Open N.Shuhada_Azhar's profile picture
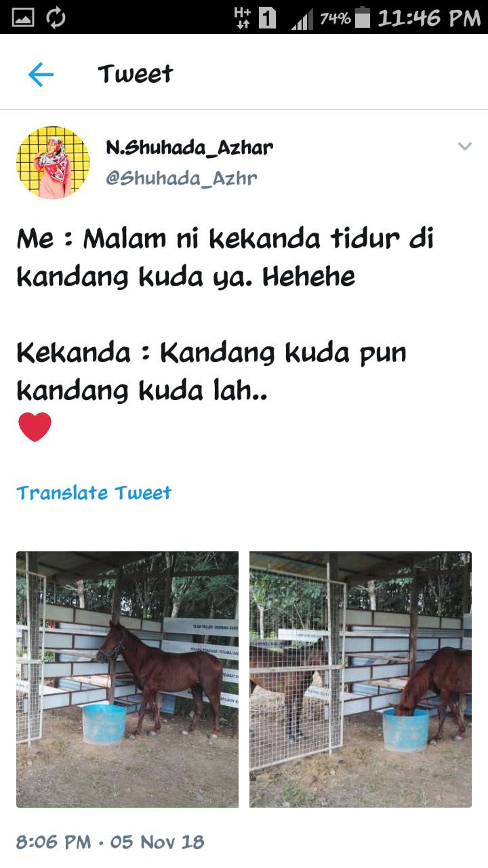The image size is (488, 868). click(x=53, y=162)
